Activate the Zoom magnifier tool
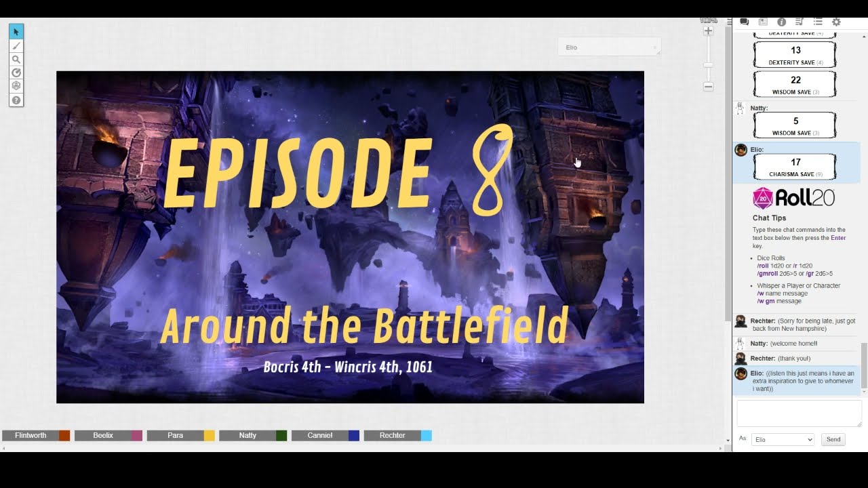 pyautogui.click(x=16, y=59)
